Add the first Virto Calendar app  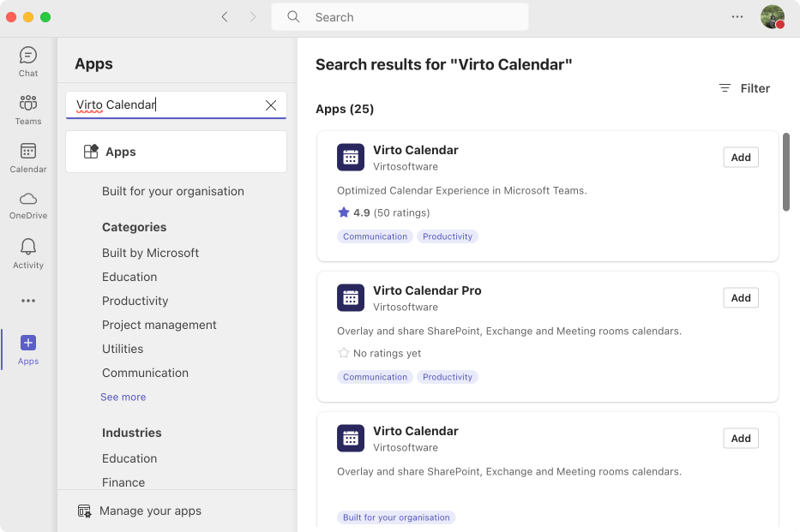tap(741, 158)
